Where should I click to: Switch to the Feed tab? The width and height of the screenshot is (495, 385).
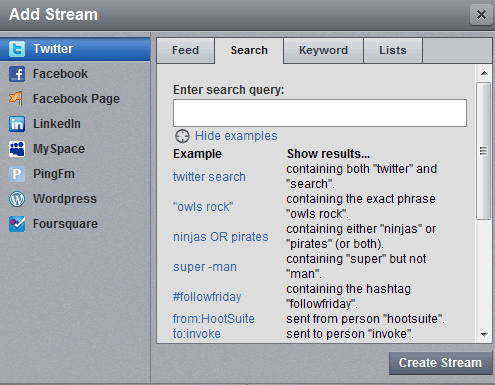coord(186,50)
